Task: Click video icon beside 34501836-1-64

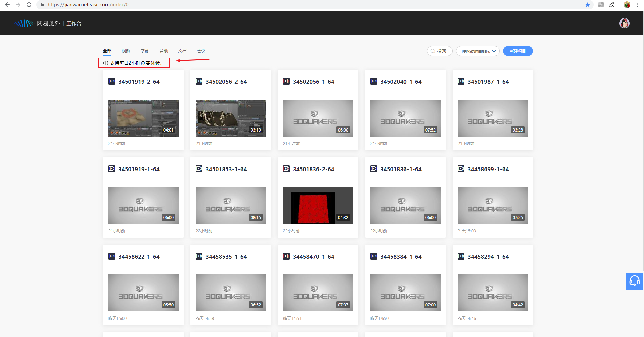Action: 374,169
